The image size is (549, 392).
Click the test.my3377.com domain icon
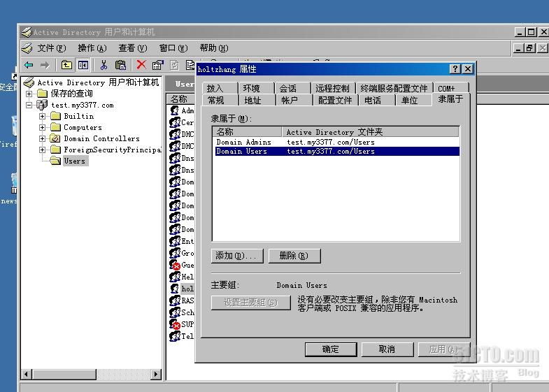coord(42,105)
